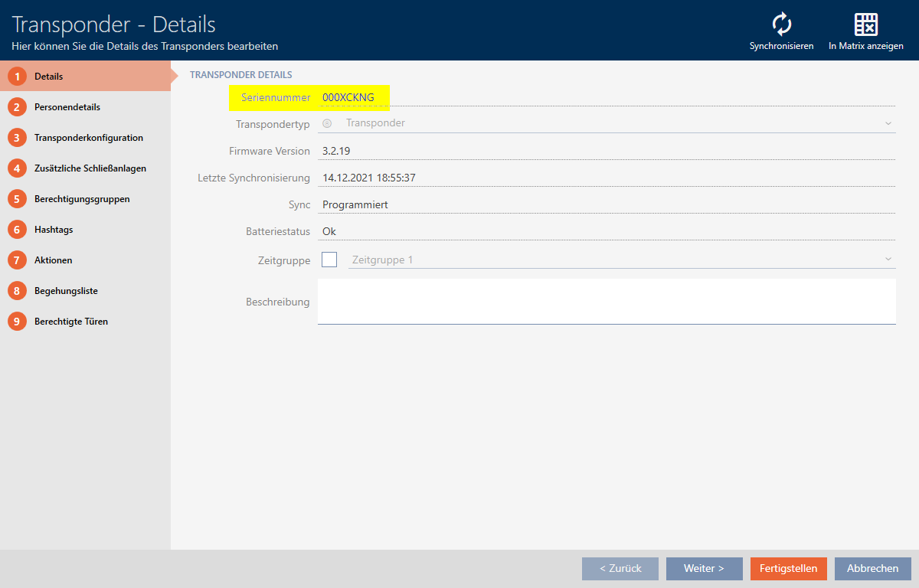Click the Abbrechen button
The height and width of the screenshot is (588, 919).
point(872,568)
